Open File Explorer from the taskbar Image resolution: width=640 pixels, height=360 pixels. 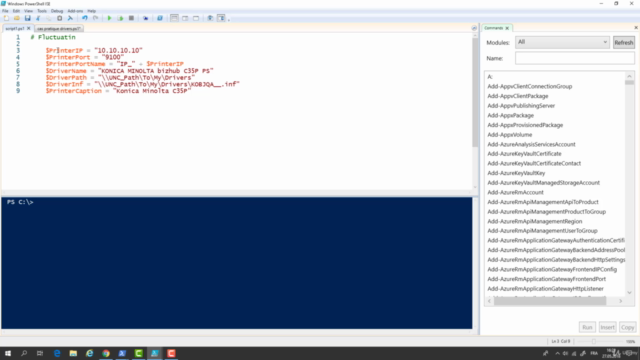click(x=73, y=353)
